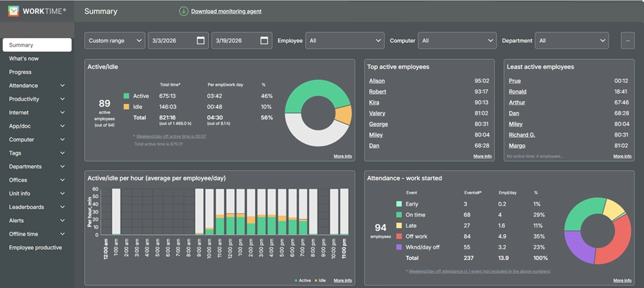This screenshot has width=644, height=288.
Task: Click the download monitoring agent arrow icon
Action: 183,11
